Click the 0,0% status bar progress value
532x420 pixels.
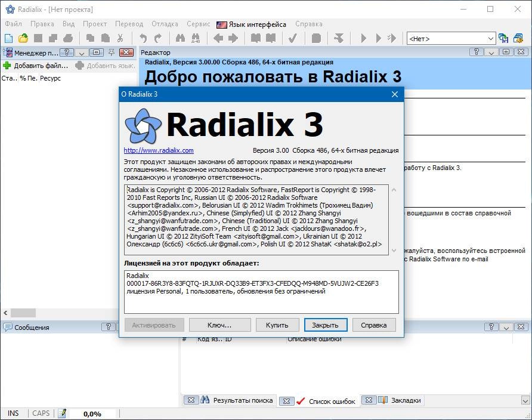pos(92,414)
